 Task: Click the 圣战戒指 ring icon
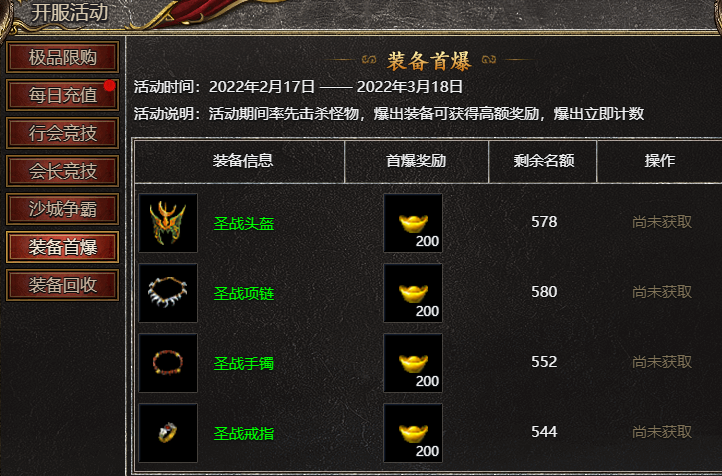[168, 433]
